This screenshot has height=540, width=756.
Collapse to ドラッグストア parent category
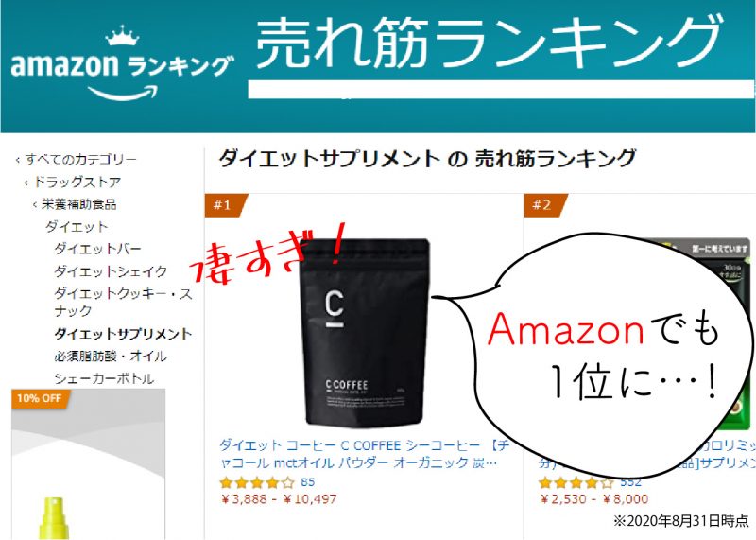click(x=77, y=182)
